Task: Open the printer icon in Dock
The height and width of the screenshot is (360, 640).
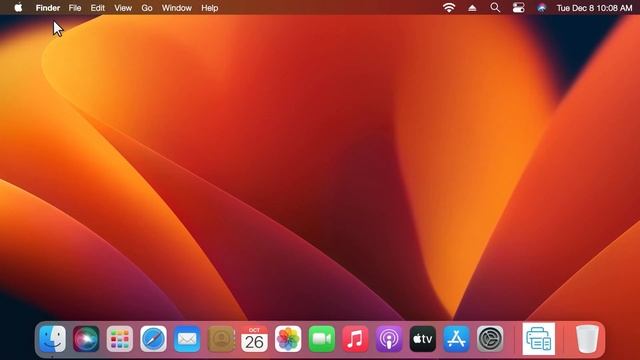Action: (539, 339)
